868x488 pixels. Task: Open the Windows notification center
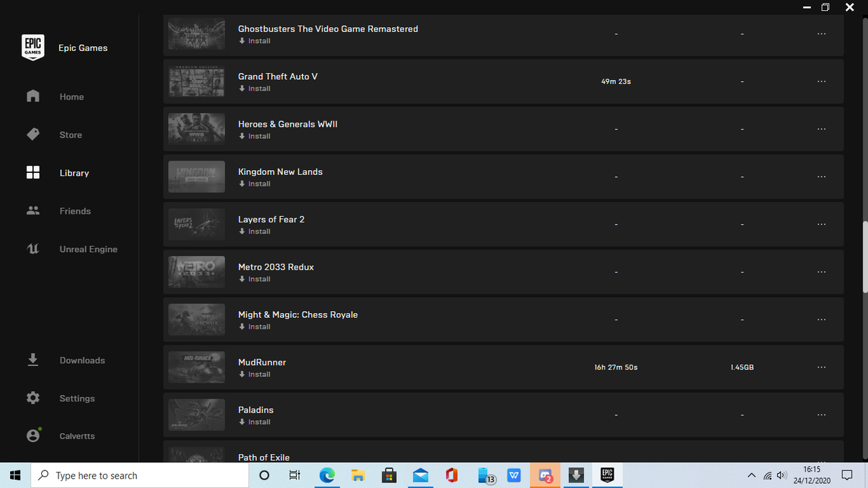[847, 475]
